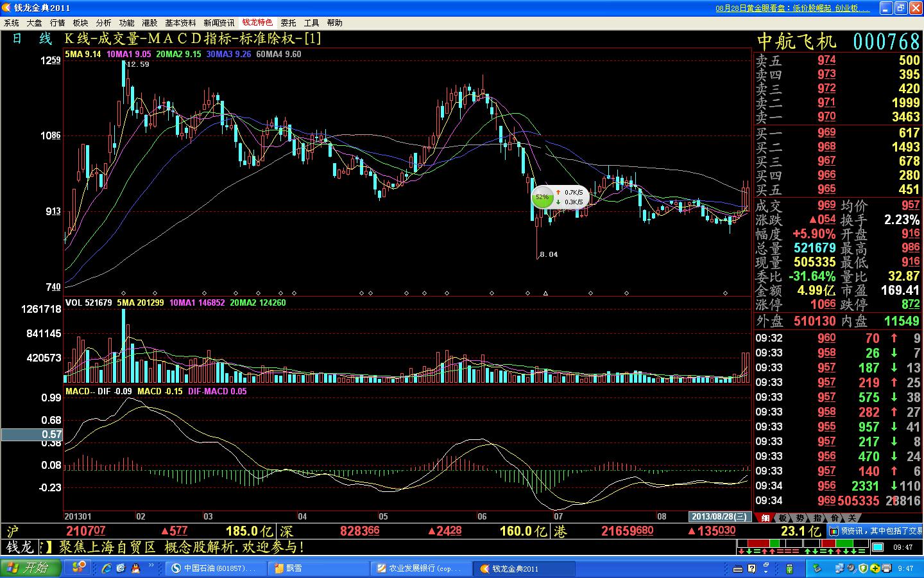The height and width of the screenshot is (578, 924).
Task: Open the 帮助 menu
Action: click(334, 22)
